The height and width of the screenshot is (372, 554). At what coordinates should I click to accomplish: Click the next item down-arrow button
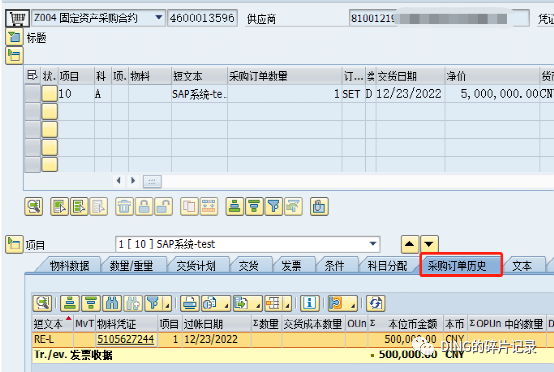point(429,244)
